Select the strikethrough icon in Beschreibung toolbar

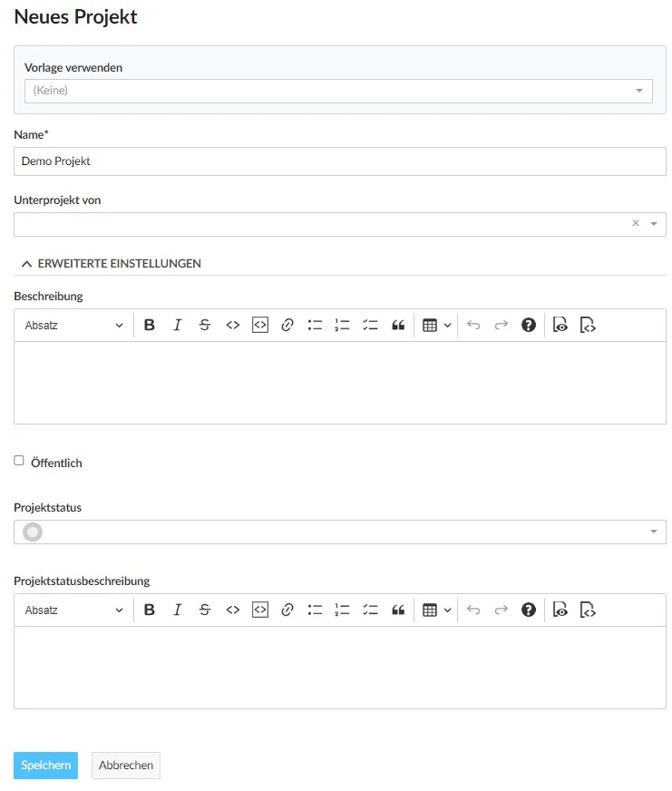tap(205, 325)
